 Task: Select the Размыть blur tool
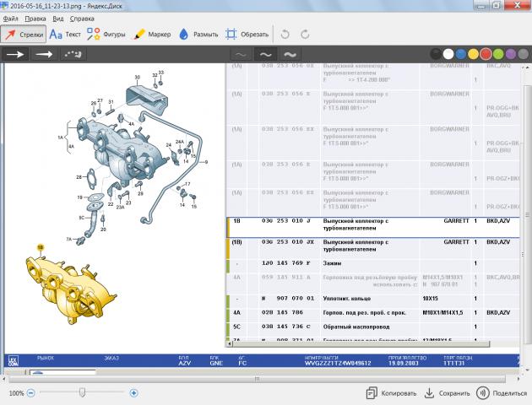(x=198, y=35)
